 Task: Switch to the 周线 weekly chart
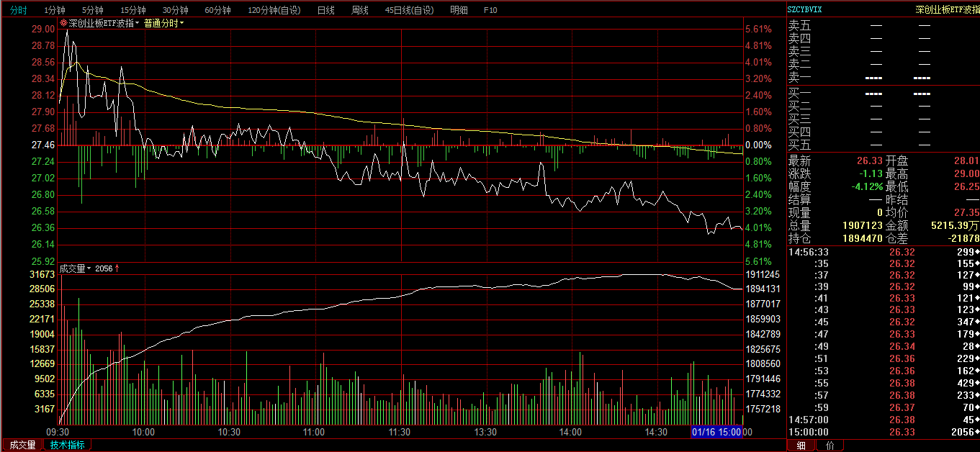[360, 10]
